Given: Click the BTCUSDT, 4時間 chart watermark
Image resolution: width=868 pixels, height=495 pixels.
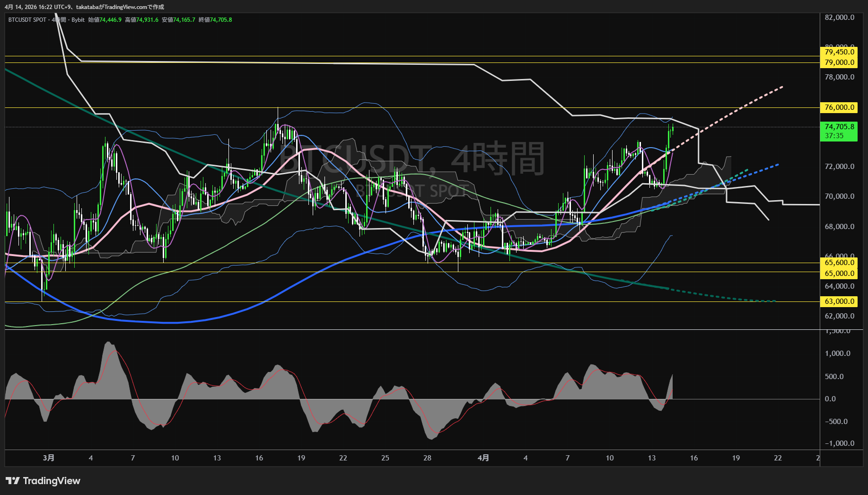Looking at the screenshot, I should tap(412, 159).
